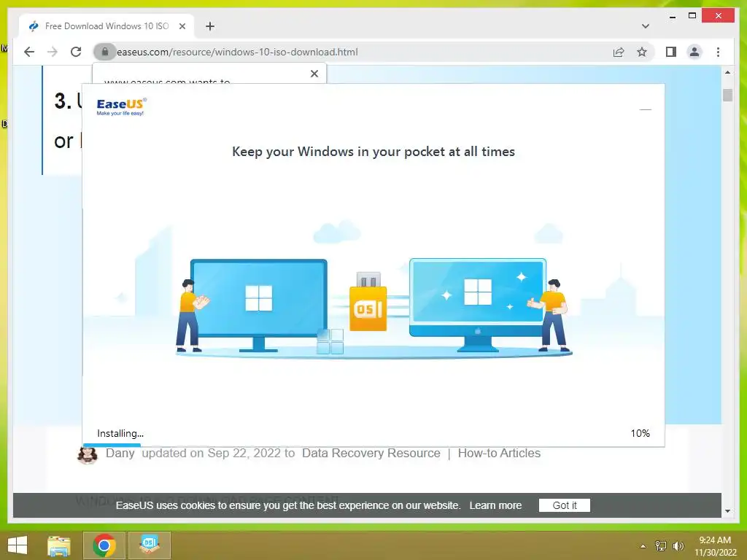Click the installer headline text
Screen dimensions: 747x560
click(x=373, y=152)
